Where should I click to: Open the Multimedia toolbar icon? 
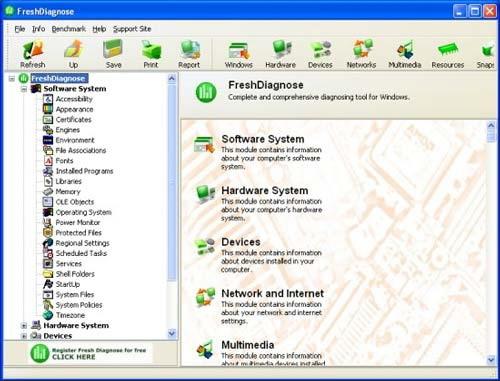pos(405,50)
